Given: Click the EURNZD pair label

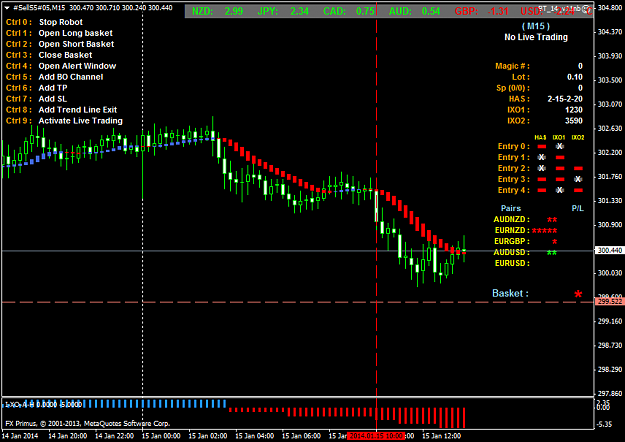Looking at the screenshot, I should click(x=512, y=230).
